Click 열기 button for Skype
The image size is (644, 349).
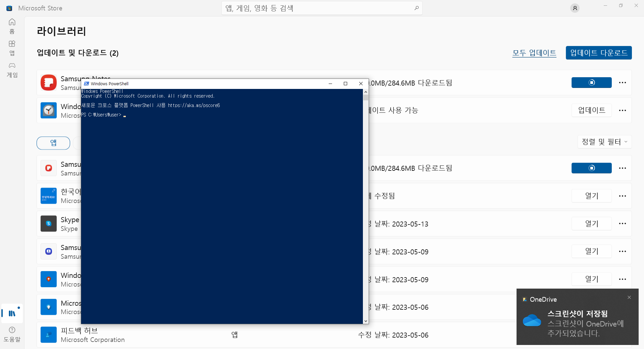(591, 223)
